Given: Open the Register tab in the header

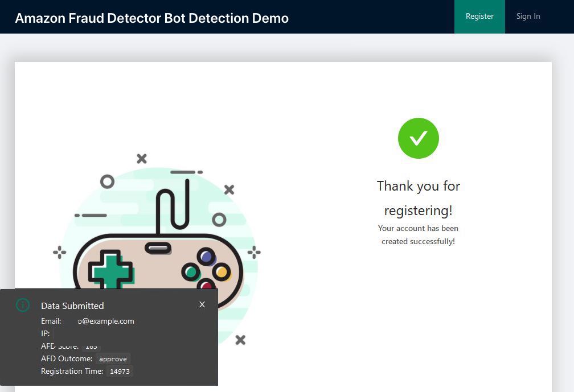Looking at the screenshot, I should [479, 16].
